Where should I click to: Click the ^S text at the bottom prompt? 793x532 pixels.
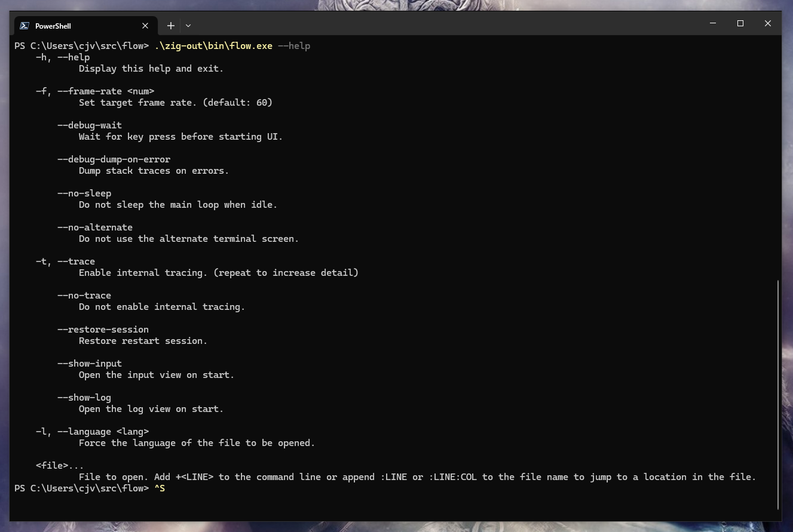(160, 488)
